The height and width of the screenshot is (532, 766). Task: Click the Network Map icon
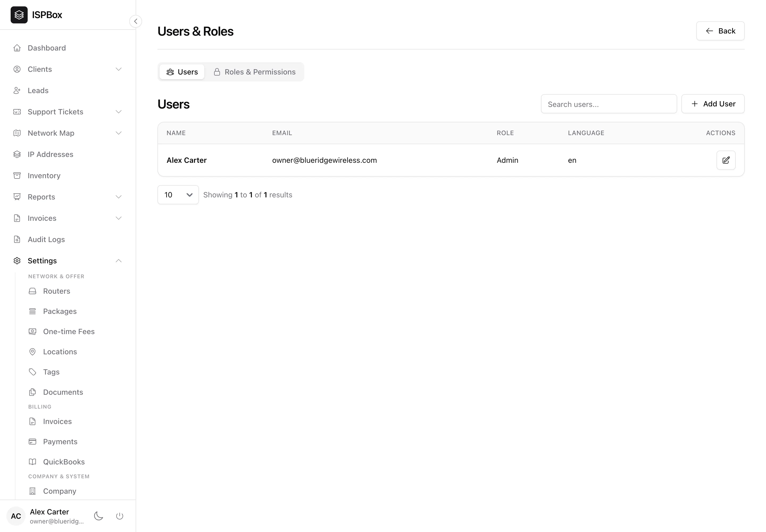tap(17, 133)
